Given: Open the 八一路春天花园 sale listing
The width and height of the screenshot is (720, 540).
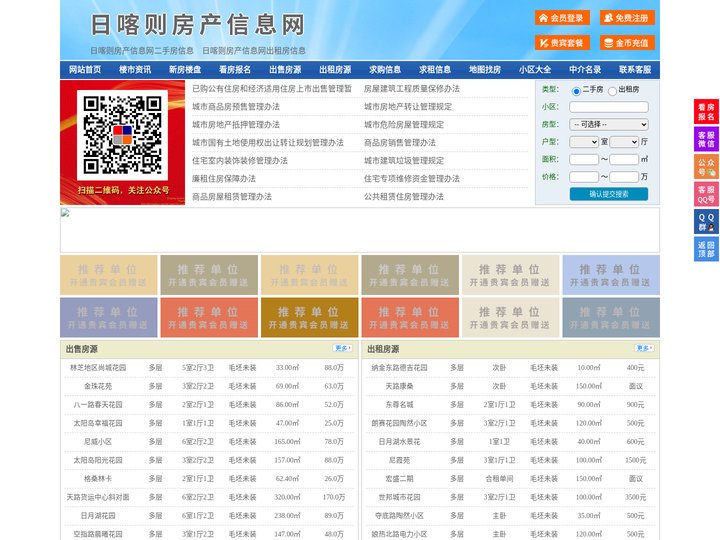Looking at the screenshot, I should tap(98, 405).
